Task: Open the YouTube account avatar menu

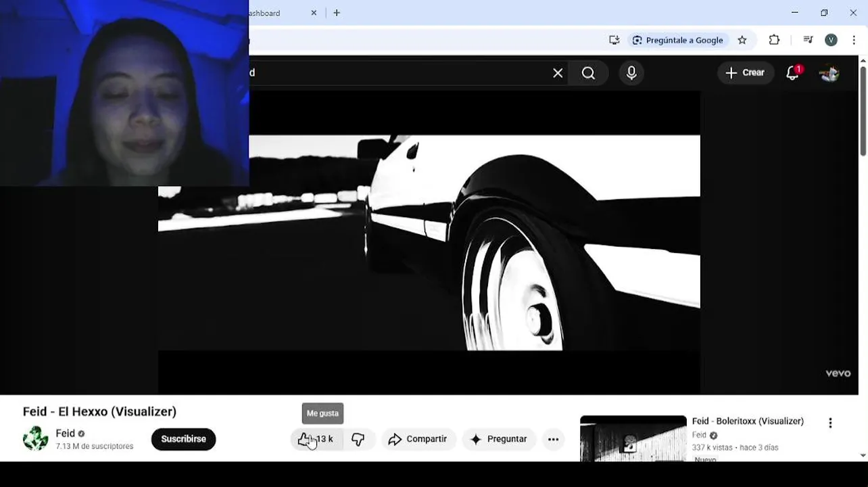Action: tap(829, 73)
